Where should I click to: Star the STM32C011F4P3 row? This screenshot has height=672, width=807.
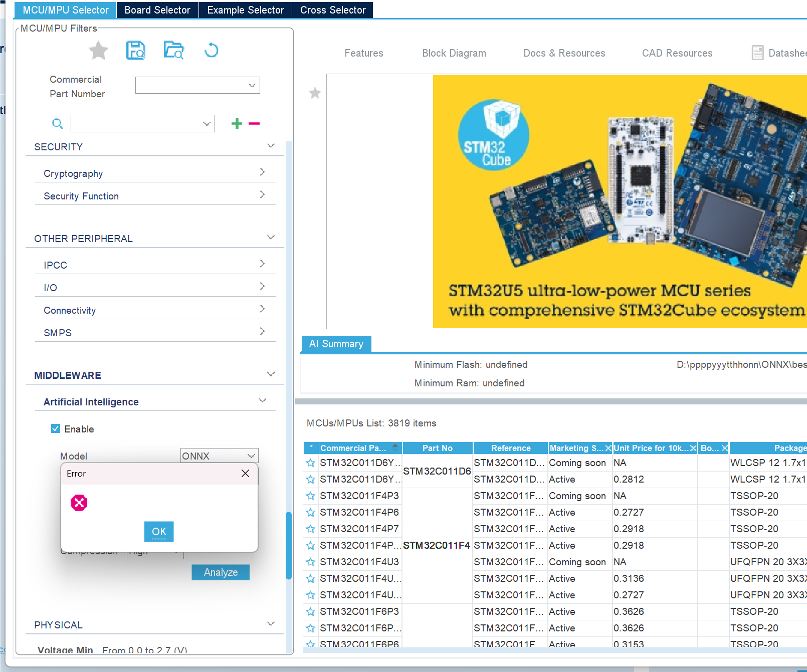tap(311, 496)
